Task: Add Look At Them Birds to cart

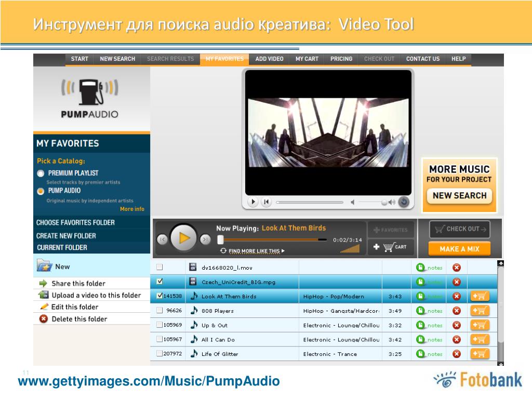Action: [480, 296]
